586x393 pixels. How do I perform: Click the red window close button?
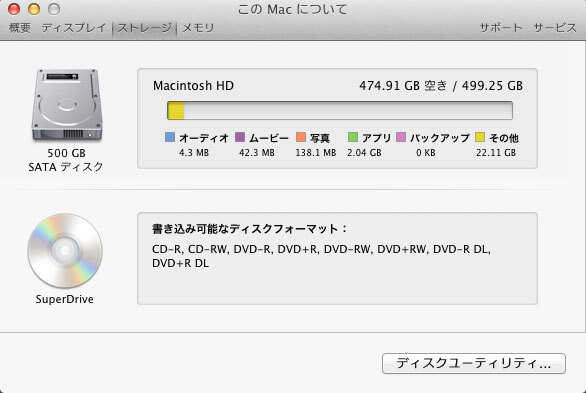pos(14,9)
